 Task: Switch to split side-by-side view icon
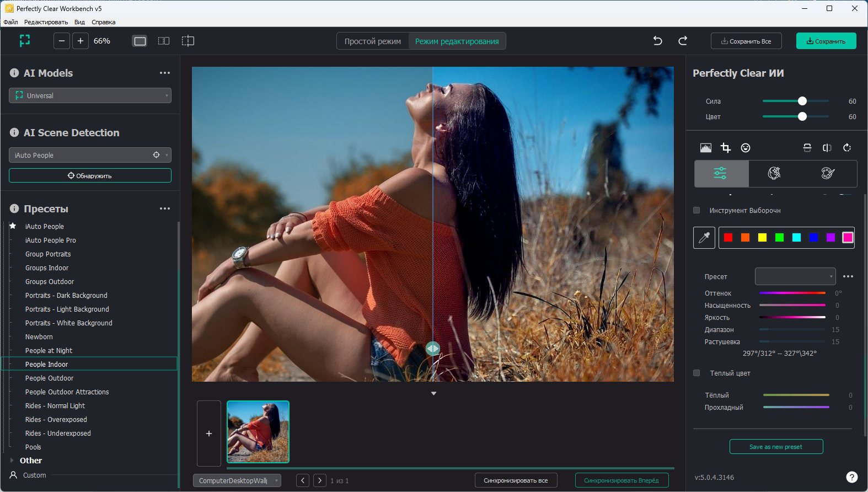[x=164, y=41]
